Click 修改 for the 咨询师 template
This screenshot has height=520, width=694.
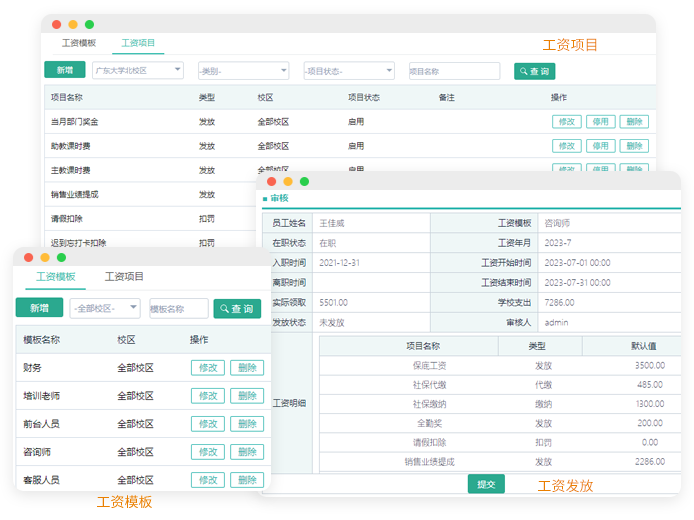coord(208,452)
